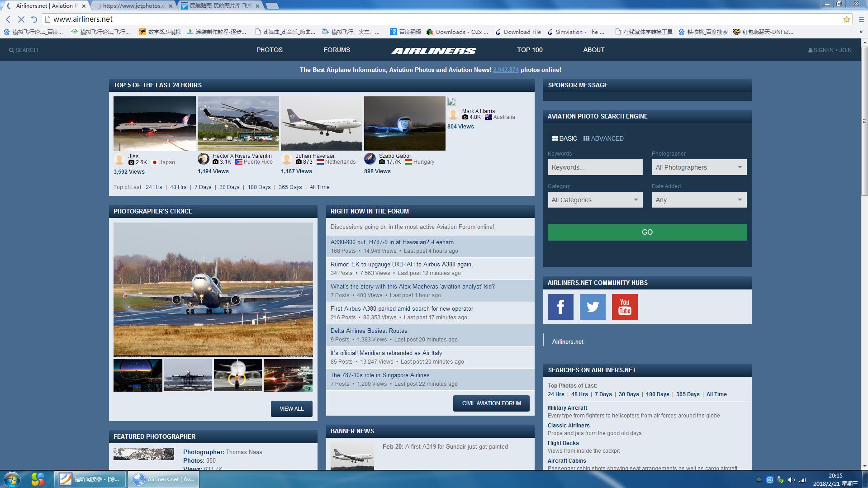Open Delta Airlines Busiest Routes thread
Viewport: 868px width, 488px height.
point(369,331)
